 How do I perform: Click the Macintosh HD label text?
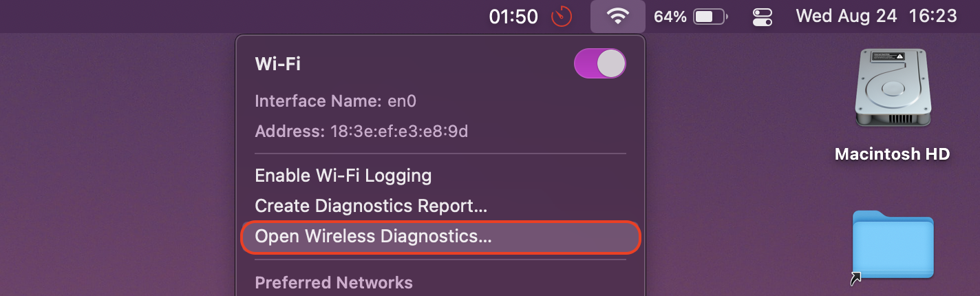[x=893, y=154]
